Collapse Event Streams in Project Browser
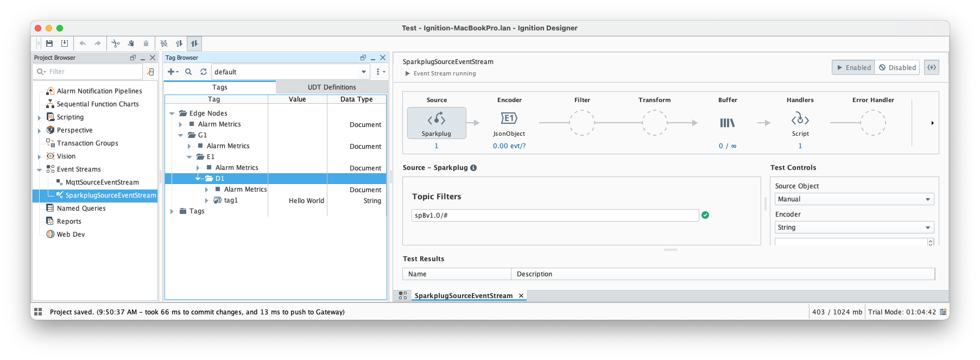This screenshot has height=360, width=980. click(x=39, y=169)
